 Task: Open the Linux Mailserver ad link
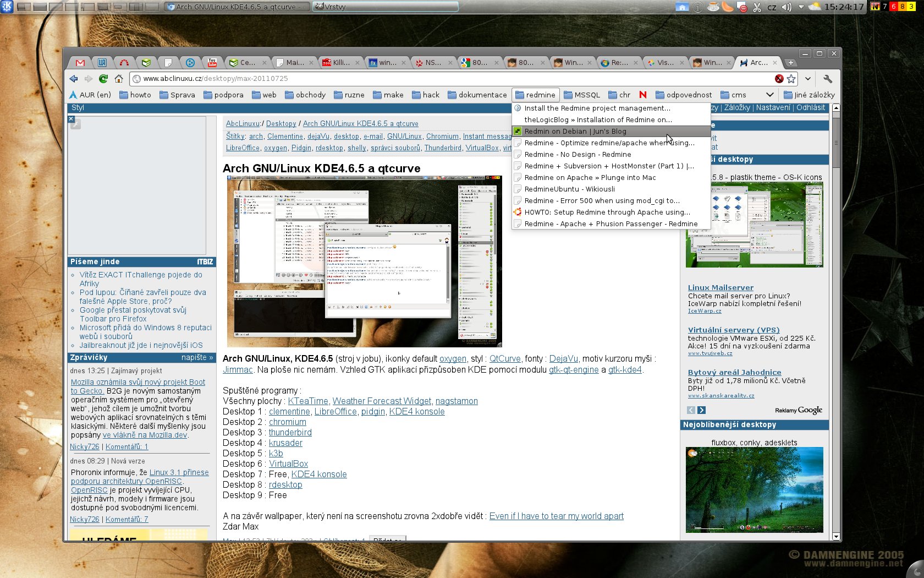tap(721, 287)
